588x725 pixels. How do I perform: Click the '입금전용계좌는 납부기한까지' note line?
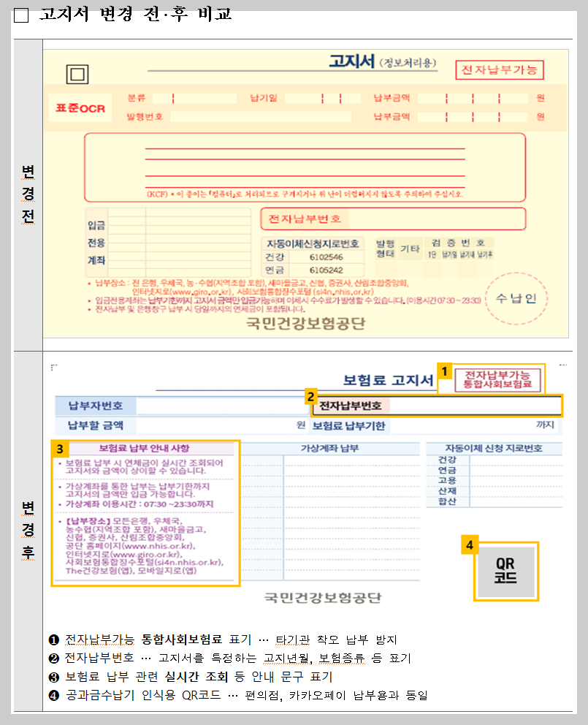[x=284, y=300]
